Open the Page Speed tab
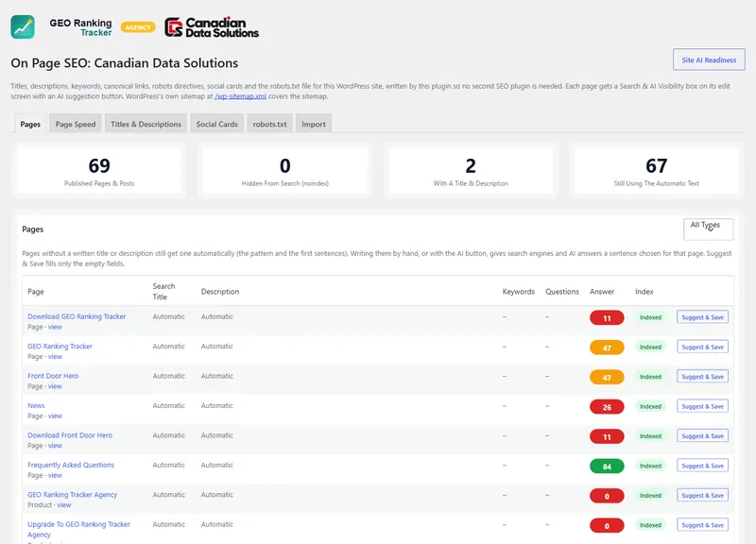This screenshot has height=544, width=756. pyautogui.click(x=76, y=124)
